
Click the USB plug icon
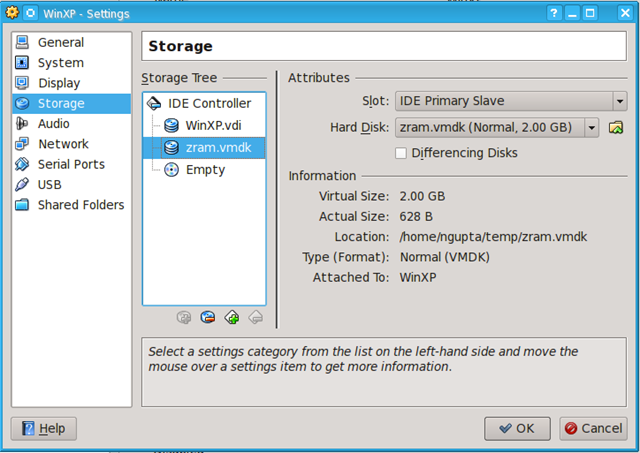click(22, 184)
